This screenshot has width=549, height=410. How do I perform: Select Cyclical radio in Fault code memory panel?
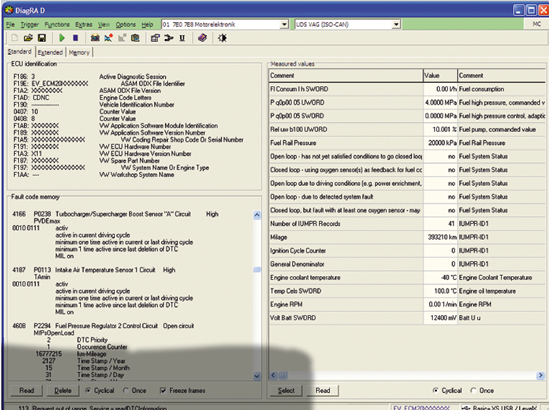click(100, 390)
